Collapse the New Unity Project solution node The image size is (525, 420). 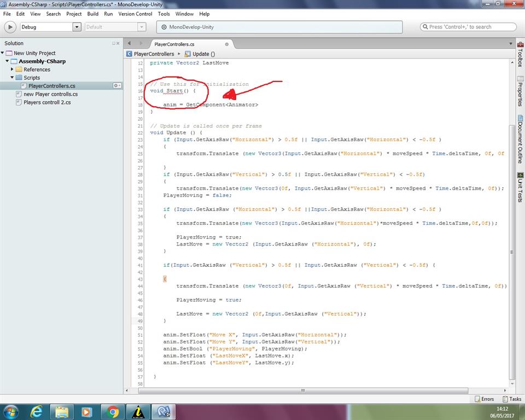point(2,53)
